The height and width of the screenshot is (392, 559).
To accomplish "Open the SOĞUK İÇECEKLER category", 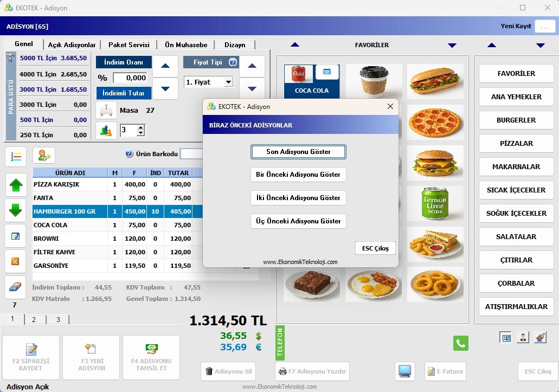I will click(x=516, y=214).
